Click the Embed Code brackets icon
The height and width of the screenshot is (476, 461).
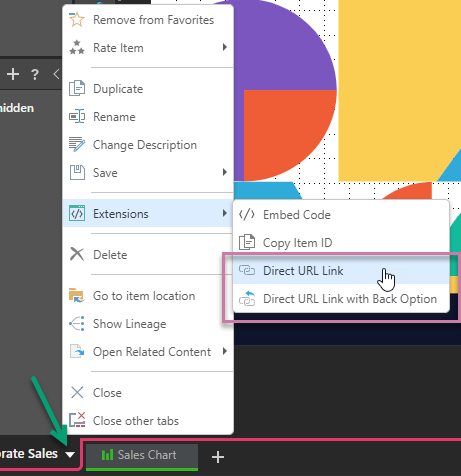pyautogui.click(x=247, y=215)
